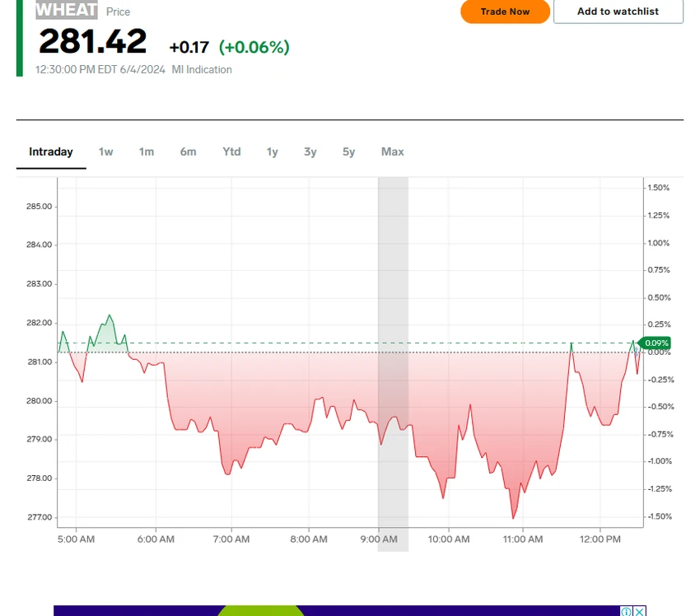Click the ad info icon

(x=627, y=611)
